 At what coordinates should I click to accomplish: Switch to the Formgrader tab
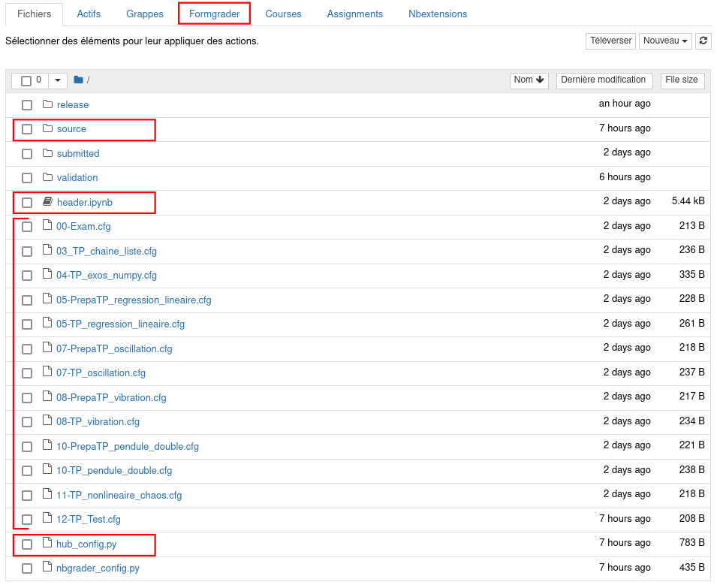tap(214, 14)
